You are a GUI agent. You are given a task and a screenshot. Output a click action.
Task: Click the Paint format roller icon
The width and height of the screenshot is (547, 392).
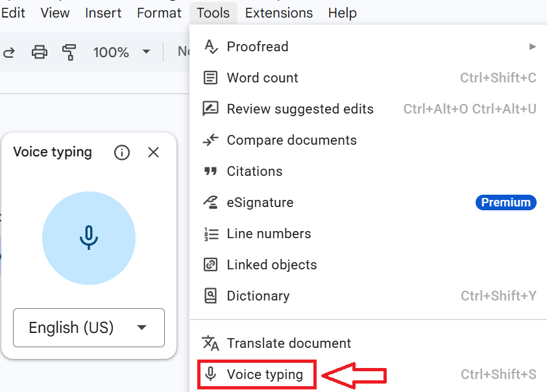pos(69,53)
